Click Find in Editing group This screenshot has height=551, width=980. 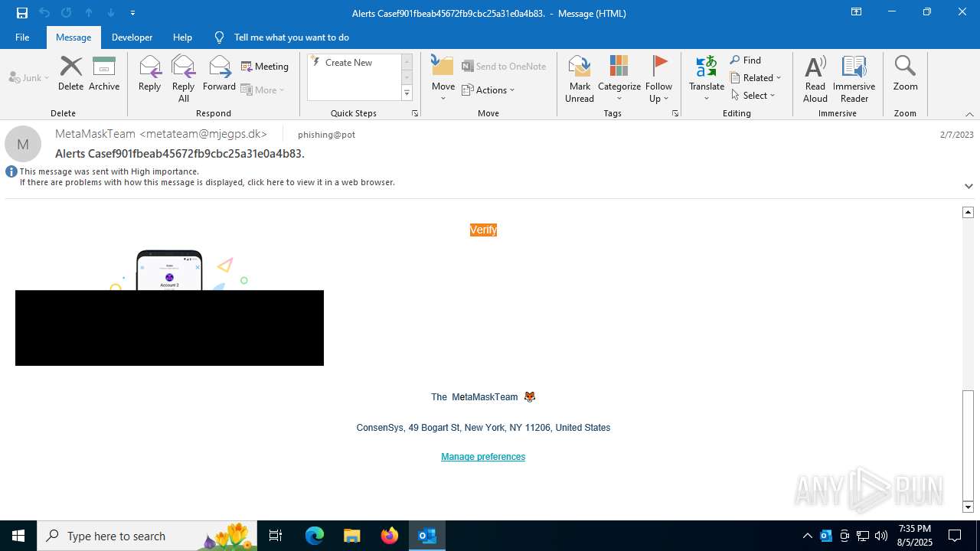coord(746,60)
